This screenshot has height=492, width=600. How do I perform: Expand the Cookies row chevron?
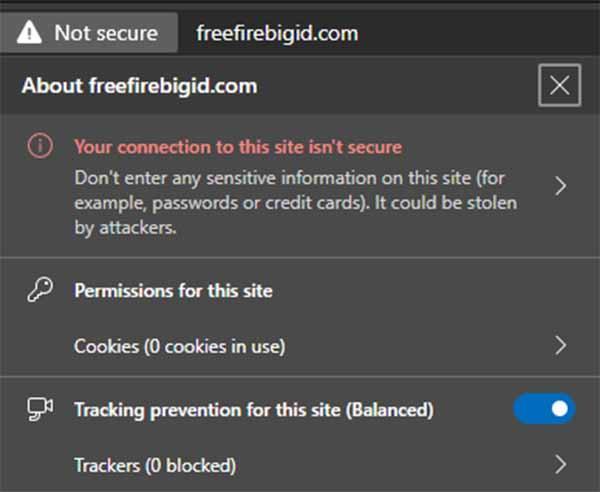[561, 345]
